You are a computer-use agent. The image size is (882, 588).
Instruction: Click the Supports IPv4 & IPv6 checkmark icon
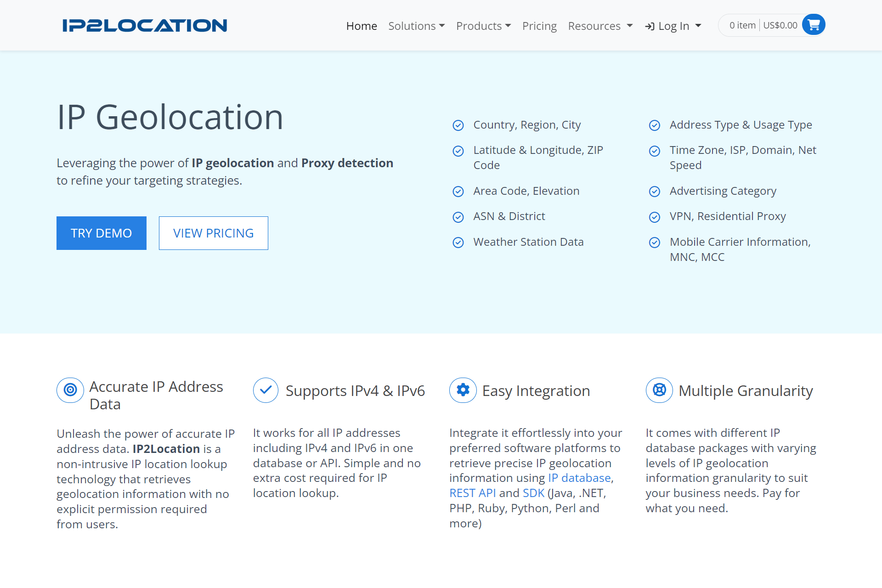[266, 390]
